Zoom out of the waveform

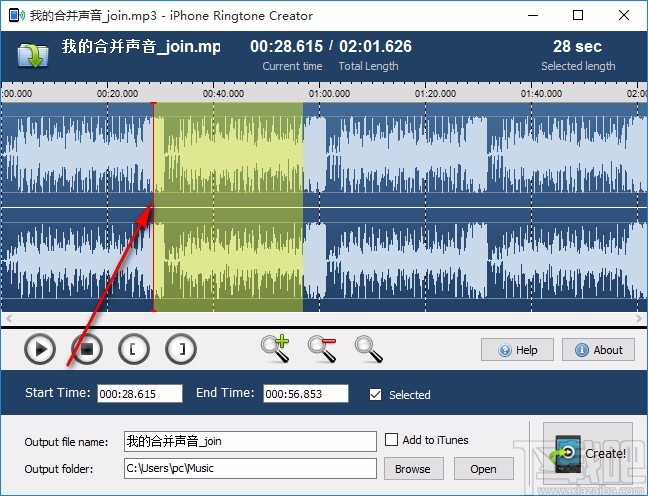322,349
